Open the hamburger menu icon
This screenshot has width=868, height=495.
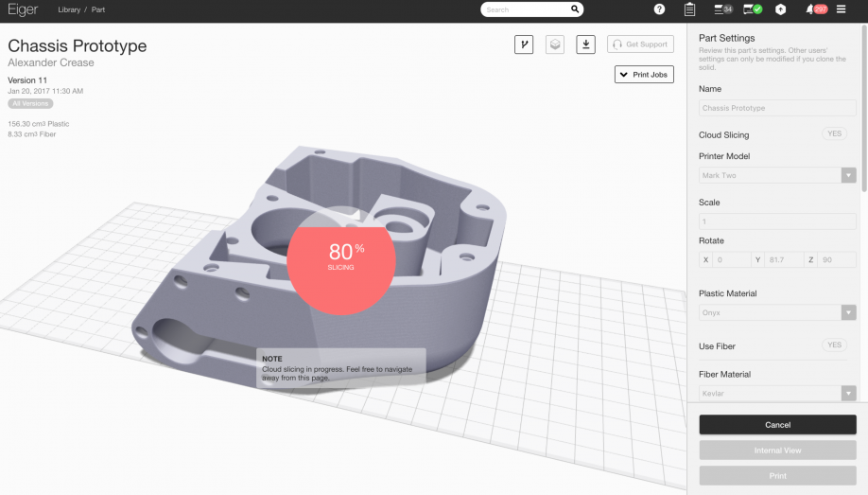[x=841, y=9]
